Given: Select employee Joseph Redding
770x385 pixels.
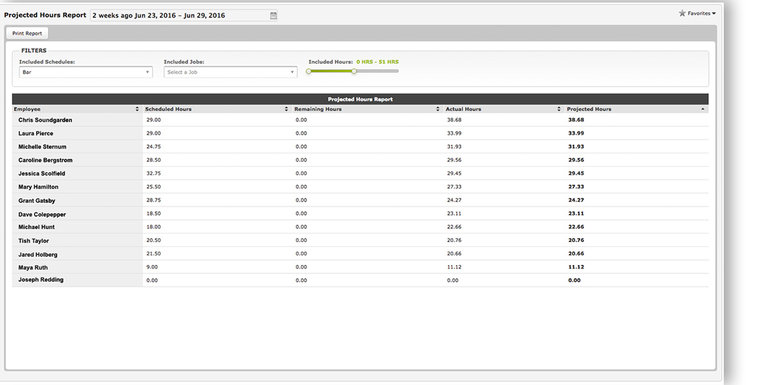Looking at the screenshot, I should [x=41, y=280].
